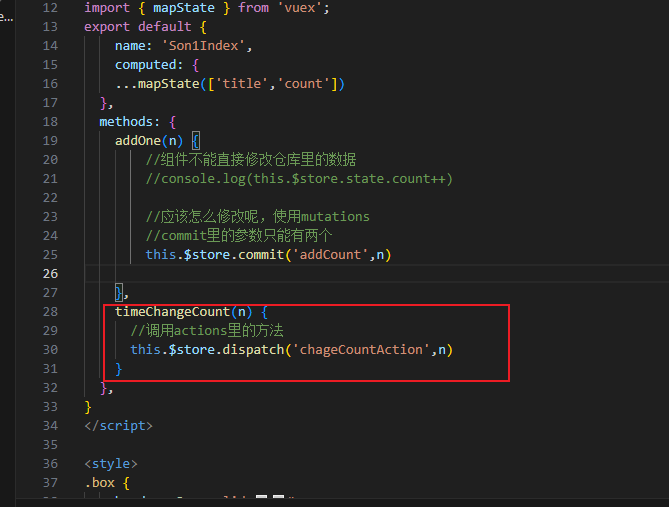Click line number 26 in the gutter
The image size is (669, 507).
(50, 274)
